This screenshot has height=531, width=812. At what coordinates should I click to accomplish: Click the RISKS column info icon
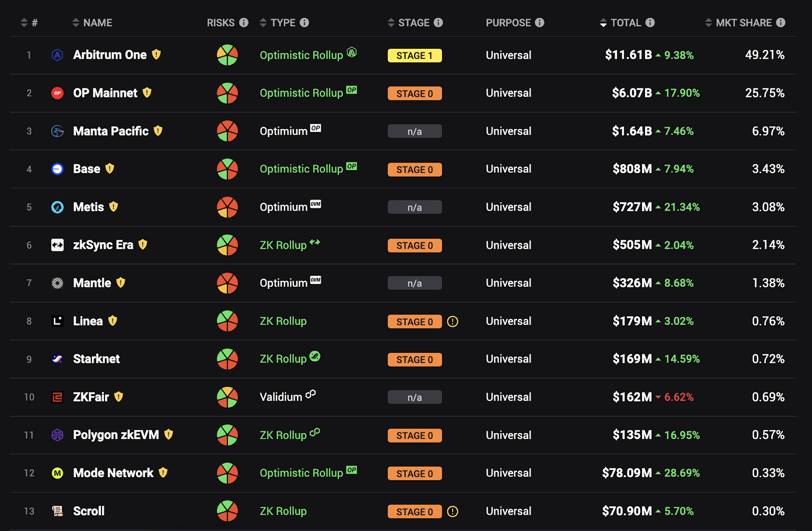click(244, 23)
